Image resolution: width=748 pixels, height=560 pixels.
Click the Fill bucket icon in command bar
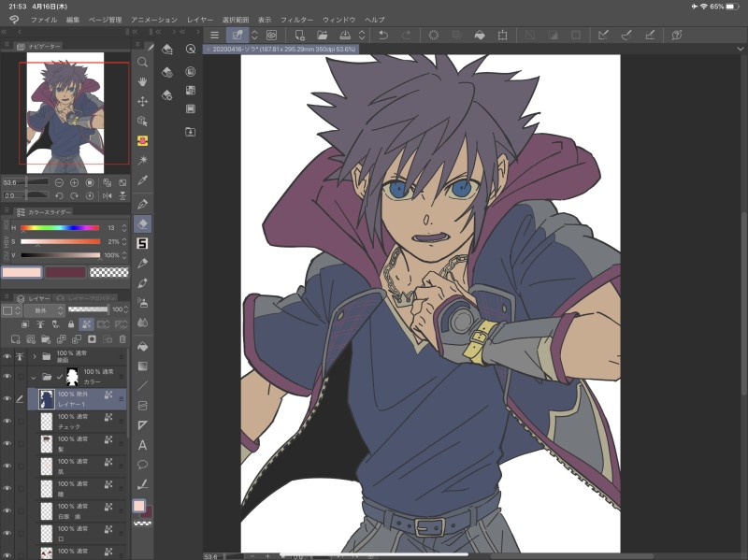[480, 35]
